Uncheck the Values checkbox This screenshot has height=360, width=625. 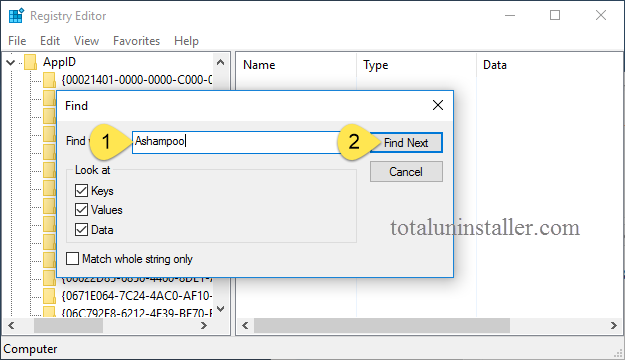[81, 210]
